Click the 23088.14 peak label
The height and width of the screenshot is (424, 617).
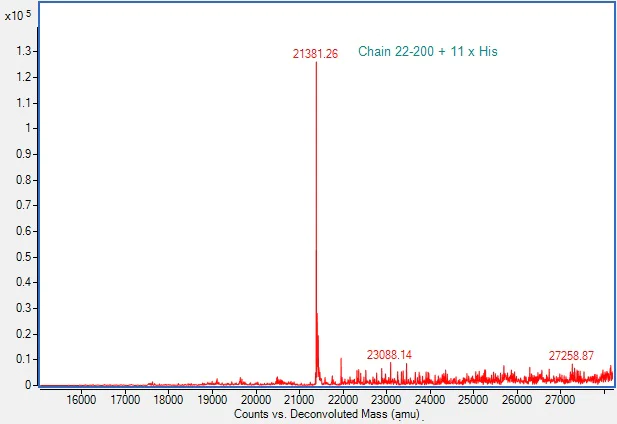coord(389,355)
